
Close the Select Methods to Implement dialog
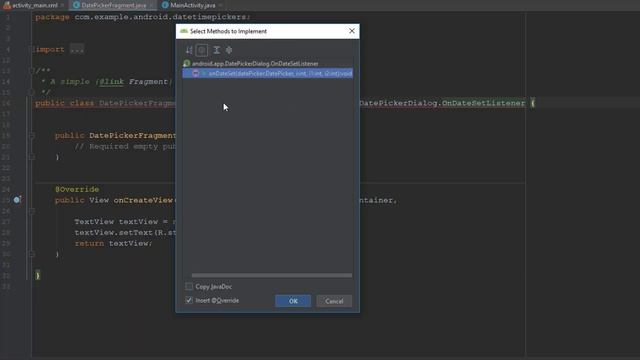(352, 31)
